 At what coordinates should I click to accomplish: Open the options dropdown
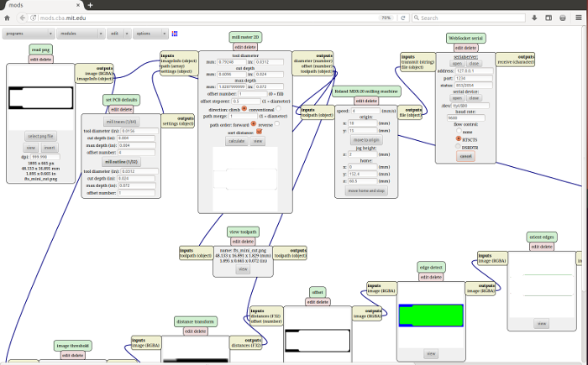click(x=150, y=34)
